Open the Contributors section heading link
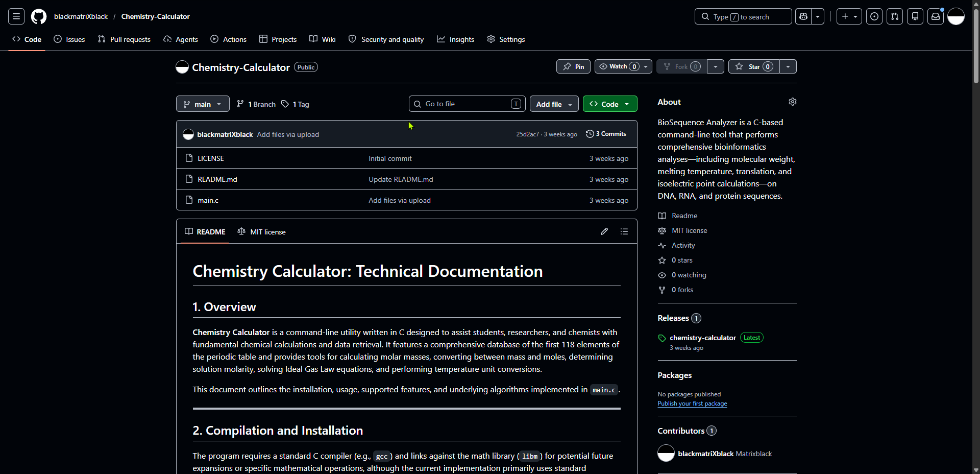Viewport: 980px width, 474px height. pos(687,431)
